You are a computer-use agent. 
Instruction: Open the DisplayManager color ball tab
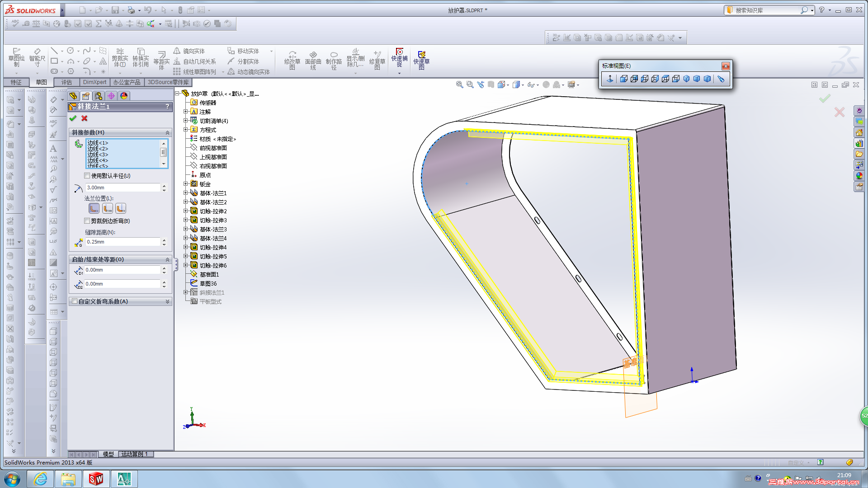click(124, 96)
